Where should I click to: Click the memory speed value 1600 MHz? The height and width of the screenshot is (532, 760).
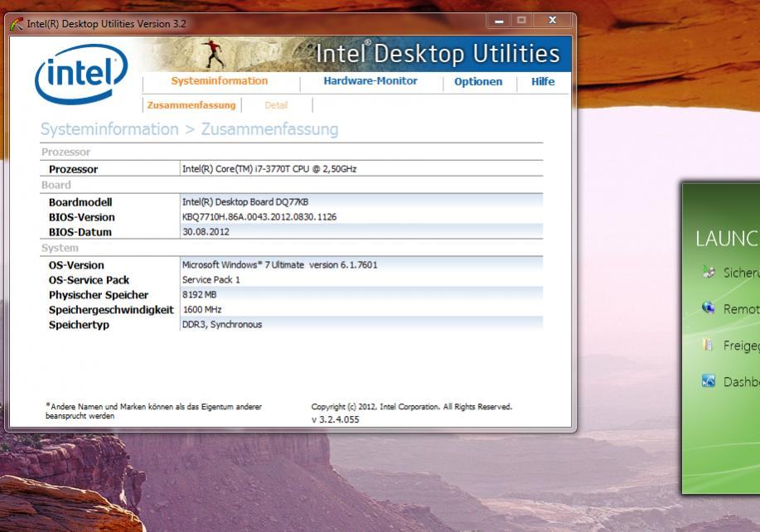202,309
